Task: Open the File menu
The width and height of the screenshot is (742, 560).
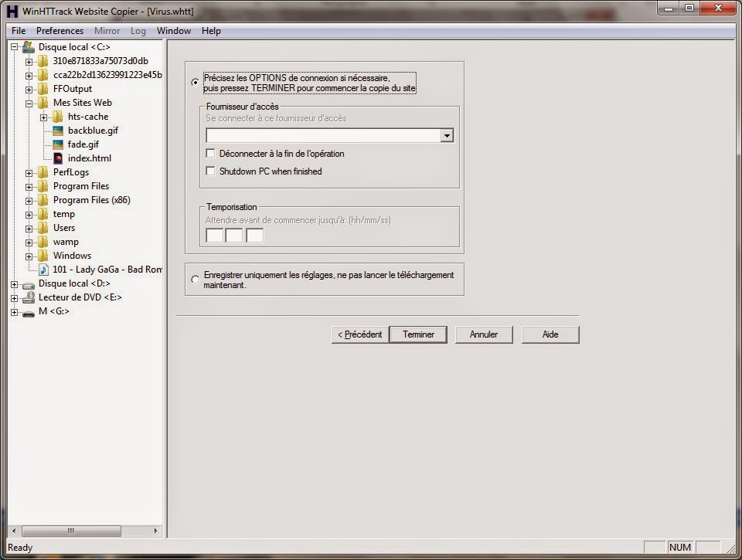Action: (x=19, y=31)
